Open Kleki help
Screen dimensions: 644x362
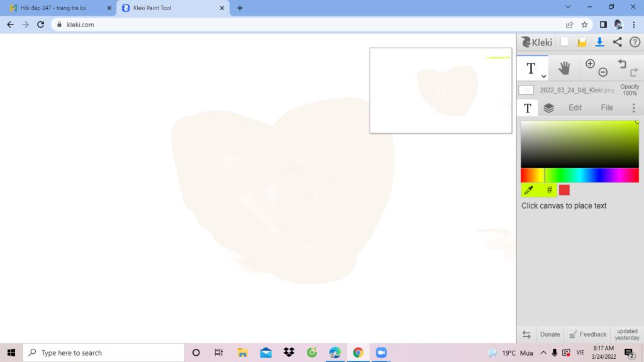(635, 42)
